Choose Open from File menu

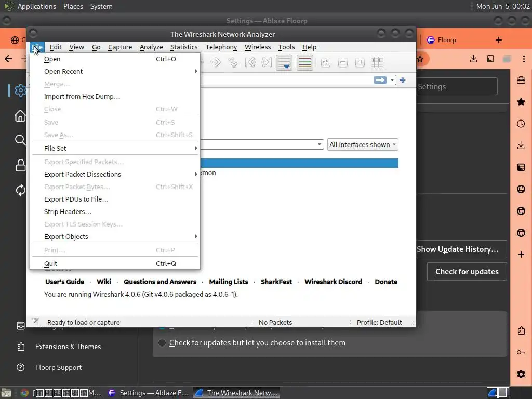(115, 59)
